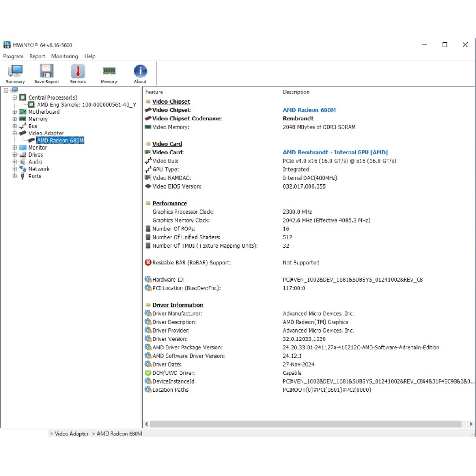This screenshot has width=476, height=476.
Task: Select Motherboard in the tree
Action: (x=44, y=112)
